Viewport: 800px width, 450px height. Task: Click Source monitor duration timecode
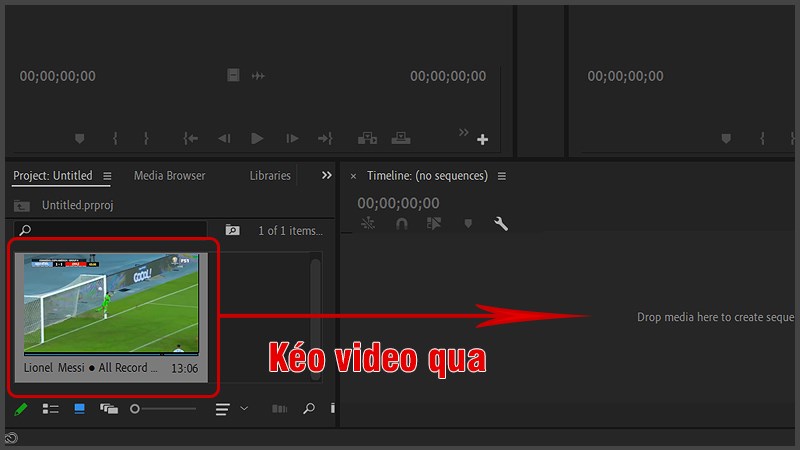point(448,76)
